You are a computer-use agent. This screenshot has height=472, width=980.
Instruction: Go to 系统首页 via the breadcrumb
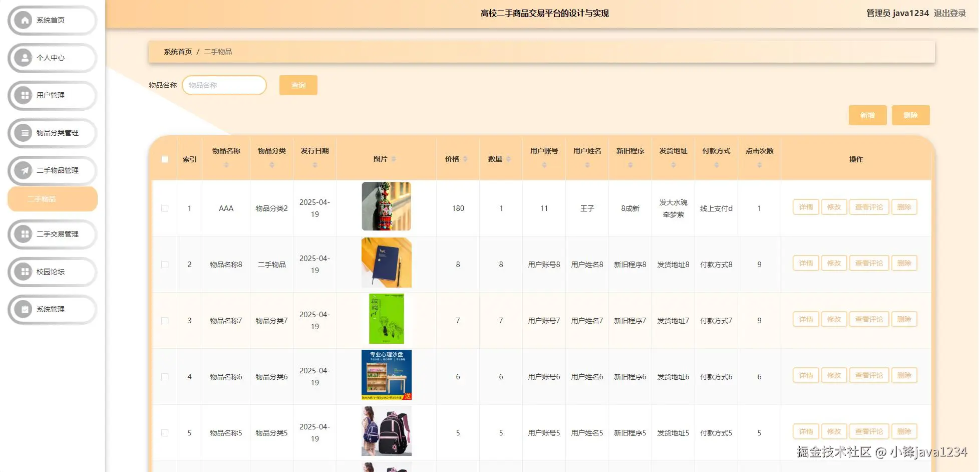click(178, 52)
